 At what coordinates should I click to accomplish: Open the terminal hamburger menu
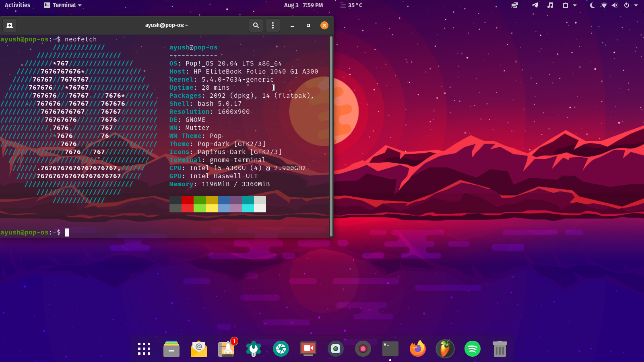coord(273,25)
